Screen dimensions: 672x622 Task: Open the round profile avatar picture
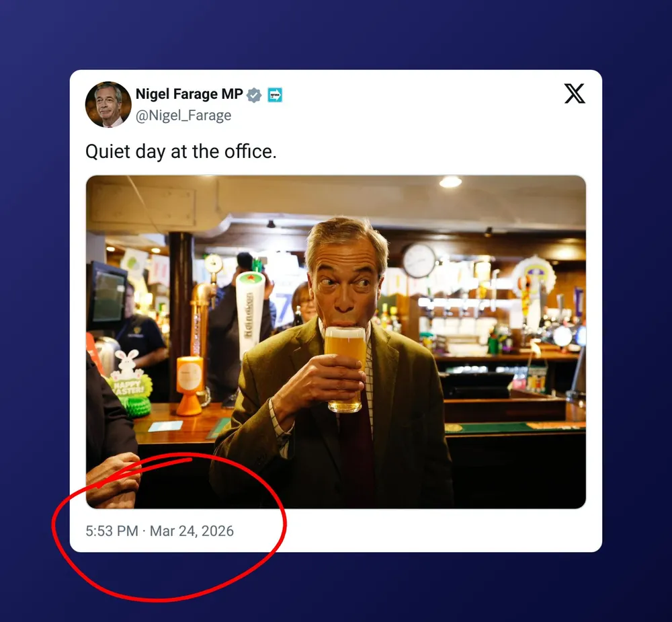click(x=108, y=104)
